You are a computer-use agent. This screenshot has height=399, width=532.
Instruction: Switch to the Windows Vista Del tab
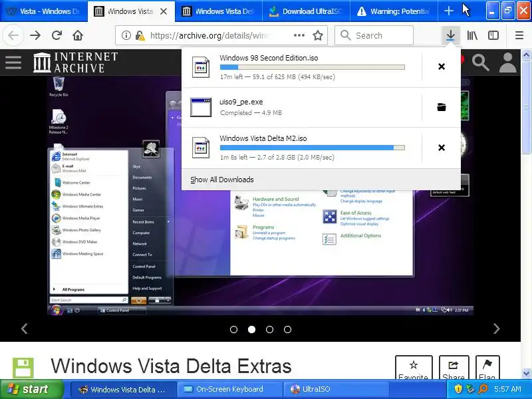219,11
